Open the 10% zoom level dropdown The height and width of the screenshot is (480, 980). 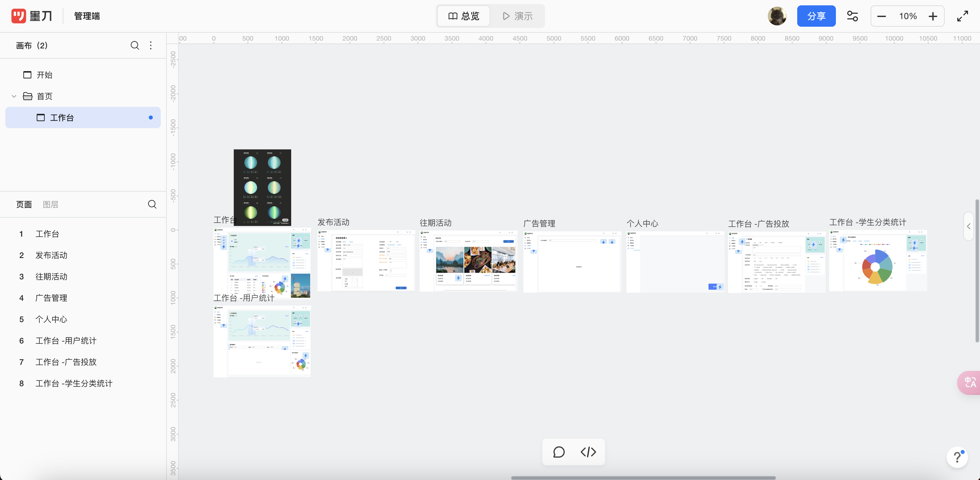[907, 16]
